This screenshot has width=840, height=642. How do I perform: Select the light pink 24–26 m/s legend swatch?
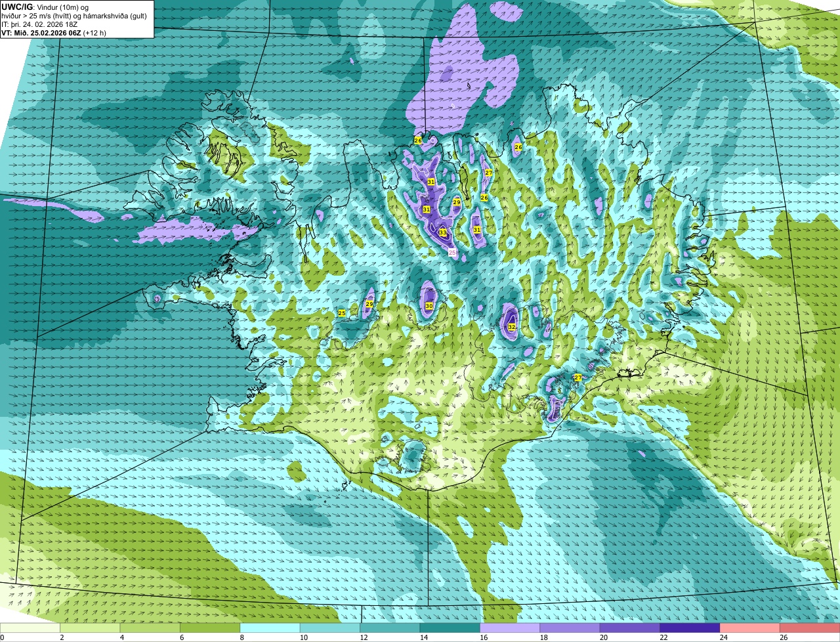[x=750, y=628]
